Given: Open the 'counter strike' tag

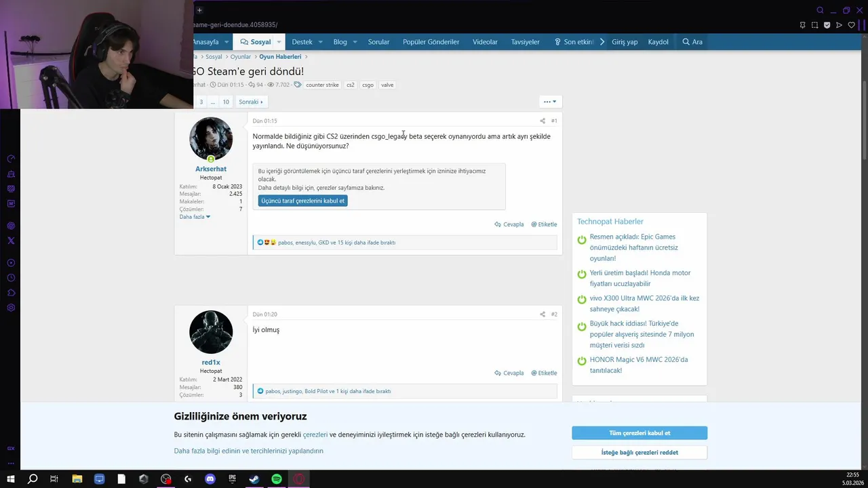Looking at the screenshot, I should (x=322, y=85).
